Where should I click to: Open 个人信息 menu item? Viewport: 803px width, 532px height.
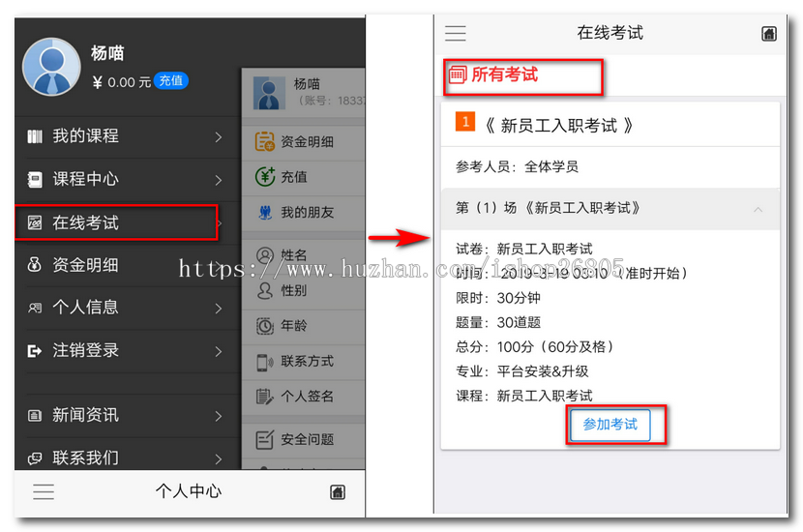point(128,308)
